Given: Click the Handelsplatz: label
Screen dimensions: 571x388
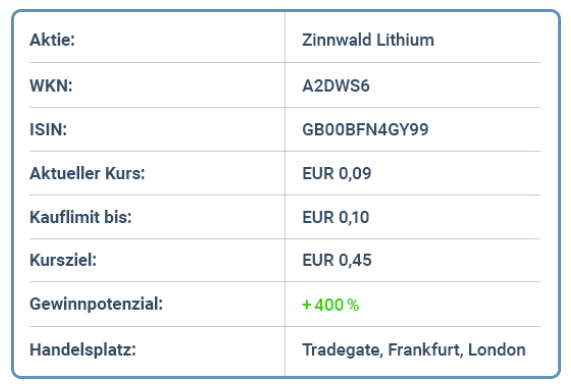Looking at the screenshot, I should (83, 350).
